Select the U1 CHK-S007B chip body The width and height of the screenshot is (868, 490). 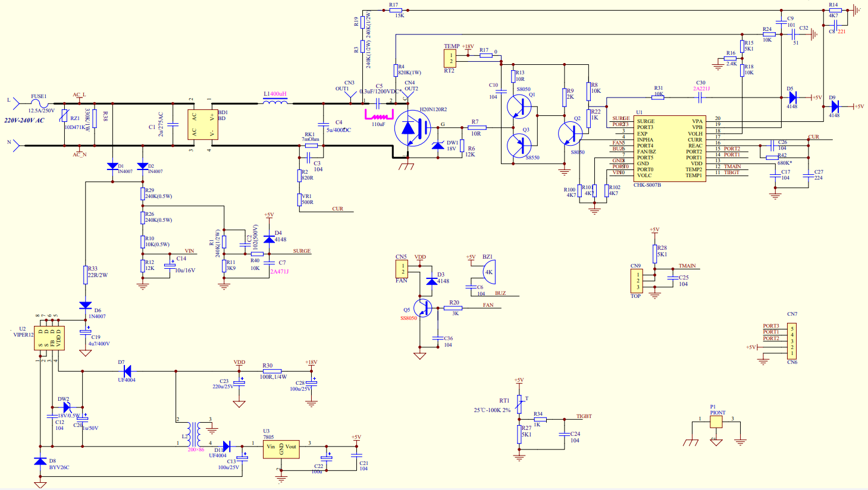point(670,149)
